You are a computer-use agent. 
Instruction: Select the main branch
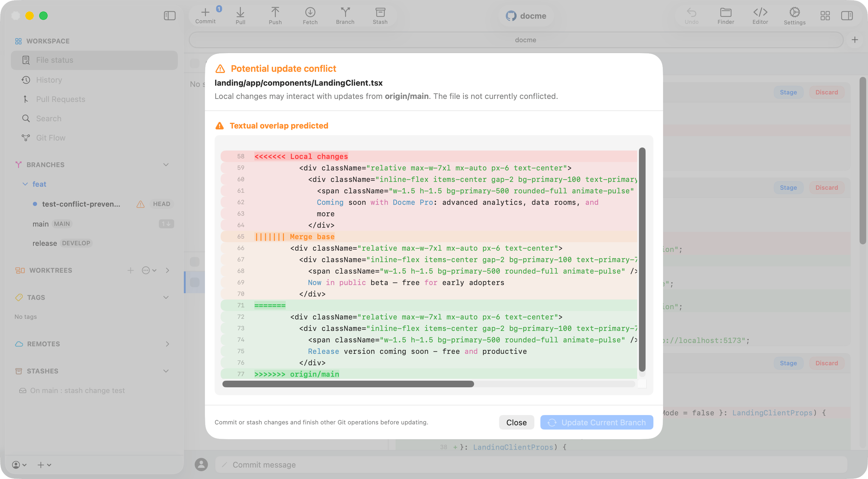point(40,224)
